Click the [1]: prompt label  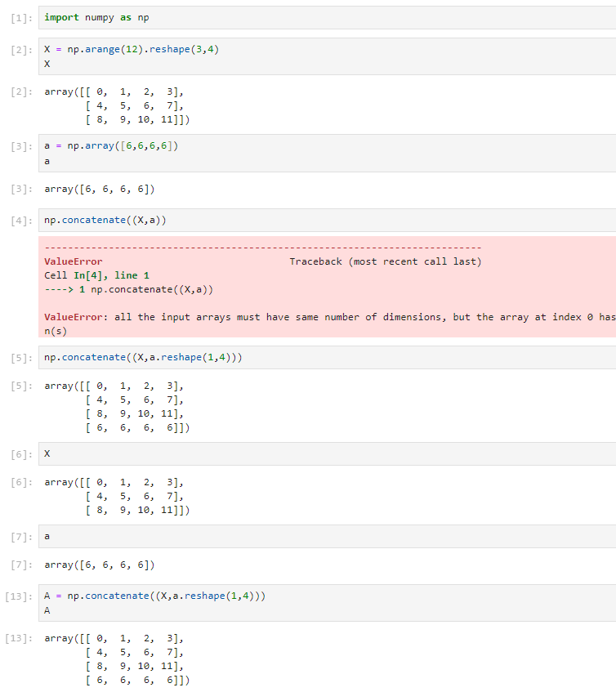21,18
